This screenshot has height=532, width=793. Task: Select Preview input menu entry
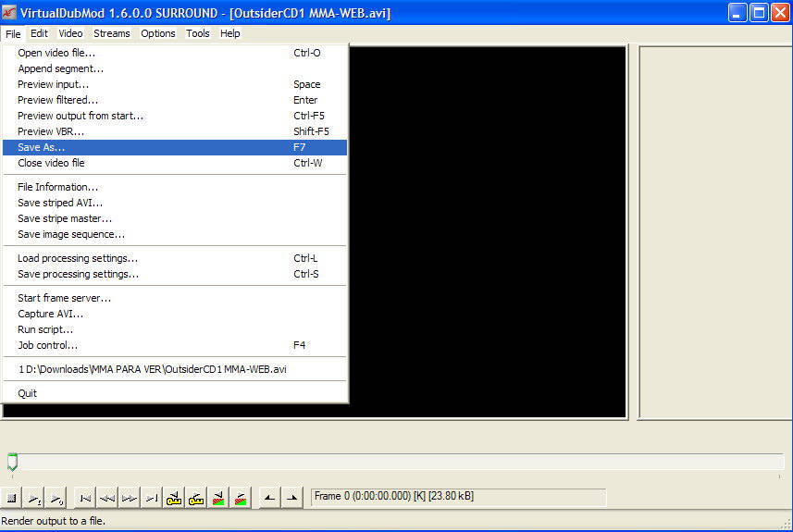[175, 84]
